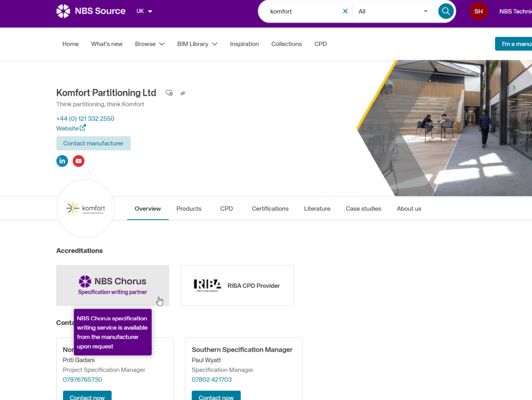Screen dimensions: 532x400
Task: Switch to the Products tab
Action: tap(189, 208)
